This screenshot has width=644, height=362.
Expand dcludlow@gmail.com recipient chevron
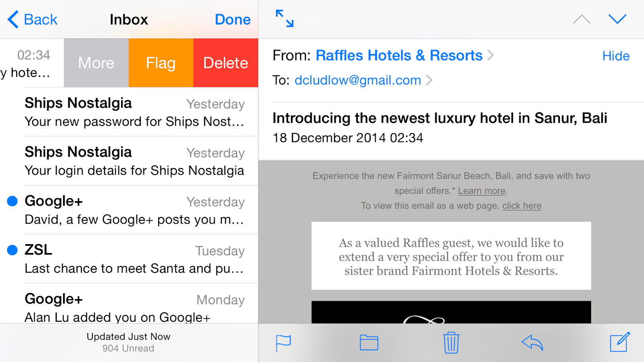click(x=429, y=80)
